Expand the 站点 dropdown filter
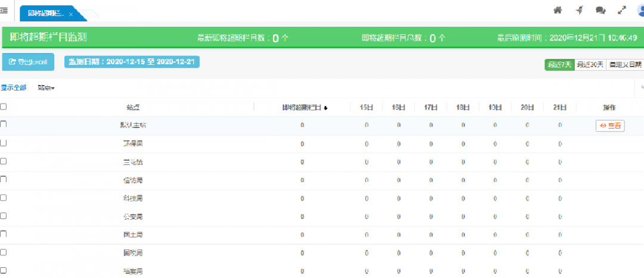644x278 pixels. click(46, 88)
